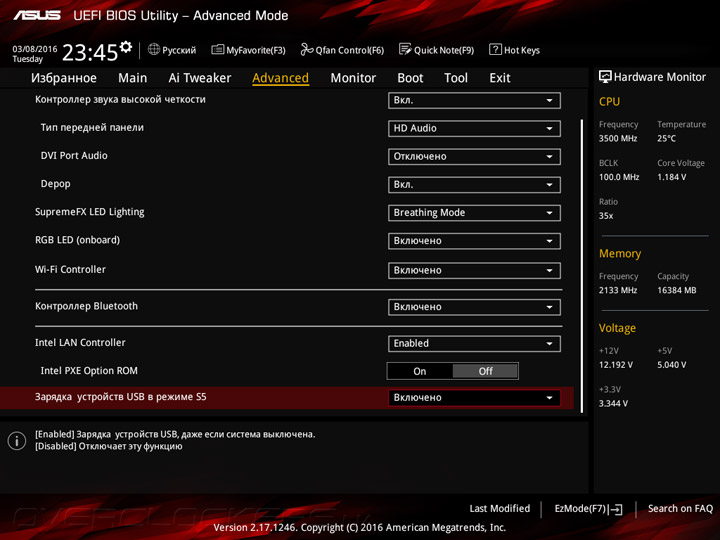Open the Tool tab
Viewport: 720px width, 540px height.
point(456,78)
